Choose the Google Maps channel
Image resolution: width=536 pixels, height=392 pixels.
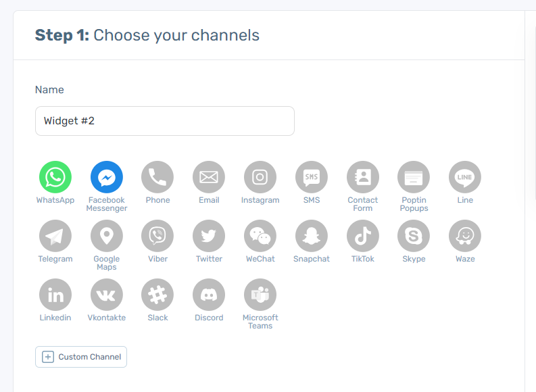(107, 236)
